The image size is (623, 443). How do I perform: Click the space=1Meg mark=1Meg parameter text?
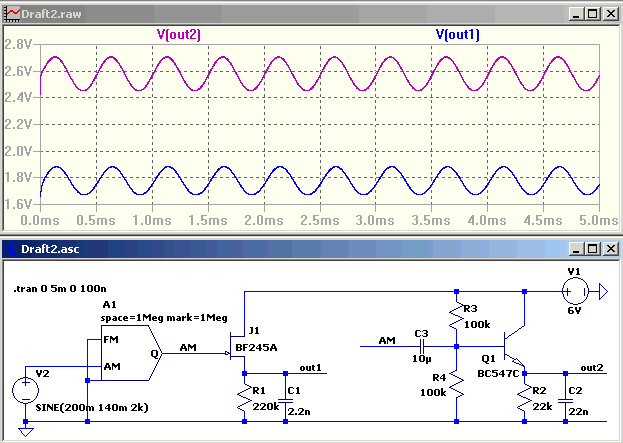pos(164,318)
